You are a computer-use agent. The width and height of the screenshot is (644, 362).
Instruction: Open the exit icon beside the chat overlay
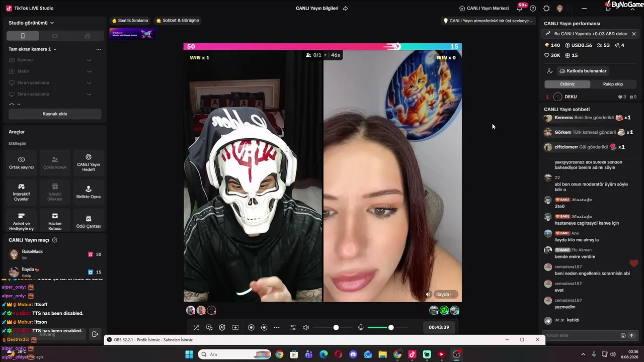[x=95, y=334]
